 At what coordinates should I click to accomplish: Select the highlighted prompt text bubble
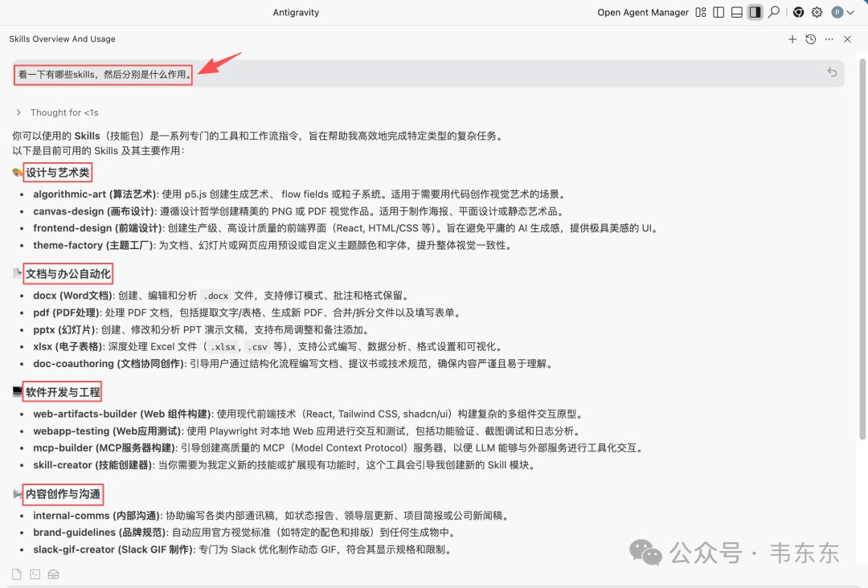coord(102,74)
